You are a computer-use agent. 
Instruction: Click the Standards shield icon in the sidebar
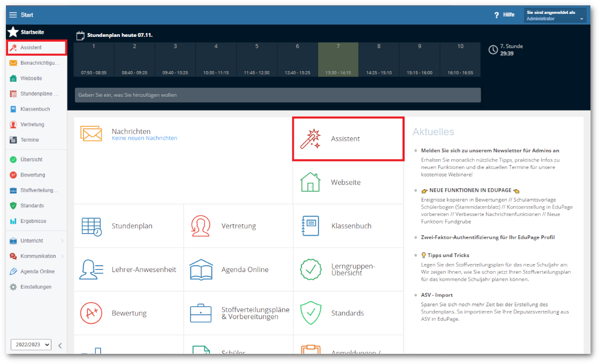13,205
